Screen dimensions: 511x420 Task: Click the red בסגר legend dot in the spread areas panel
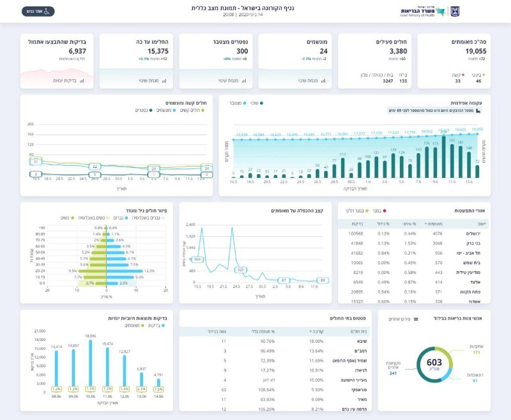(x=385, y=211)
